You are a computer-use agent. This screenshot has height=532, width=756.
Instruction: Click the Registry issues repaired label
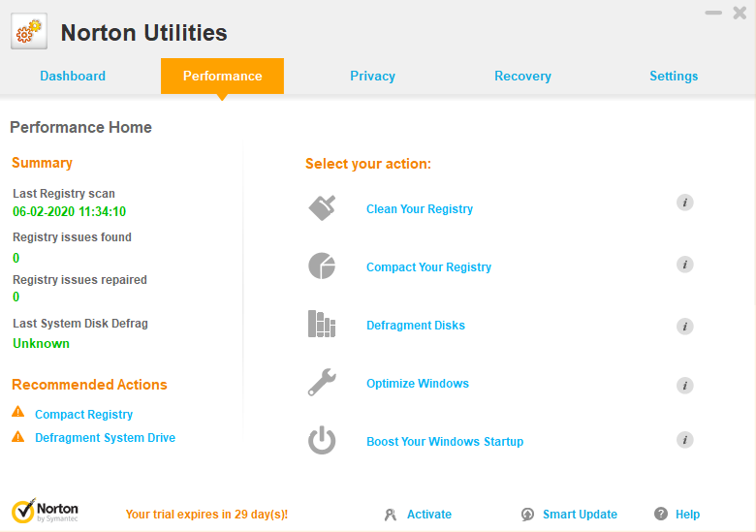click(79, 280)
